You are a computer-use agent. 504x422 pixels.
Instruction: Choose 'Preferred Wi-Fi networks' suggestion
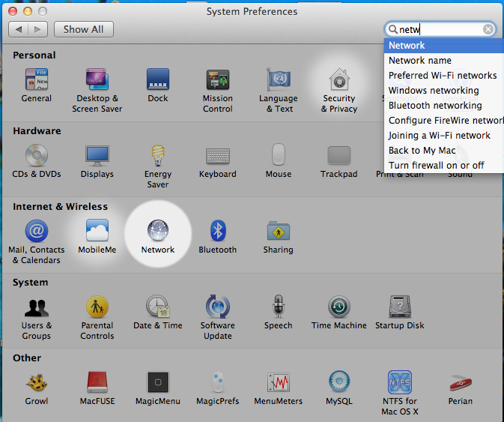point(444,75)
